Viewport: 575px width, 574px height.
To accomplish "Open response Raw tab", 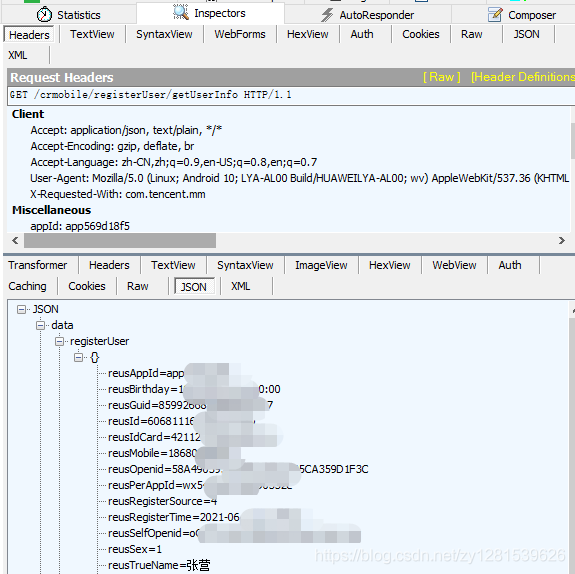I will coord(138,286).
